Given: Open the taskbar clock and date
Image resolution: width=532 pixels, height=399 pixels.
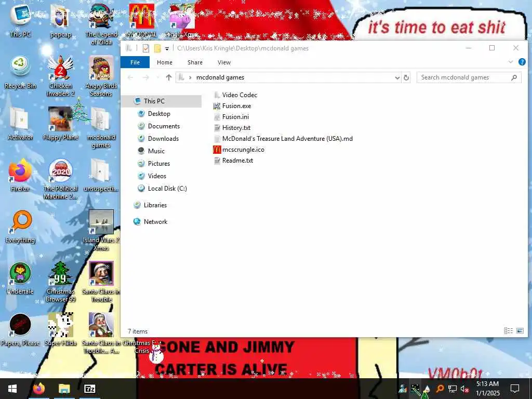Looking at the screenshot, I should tap(487, 389).
